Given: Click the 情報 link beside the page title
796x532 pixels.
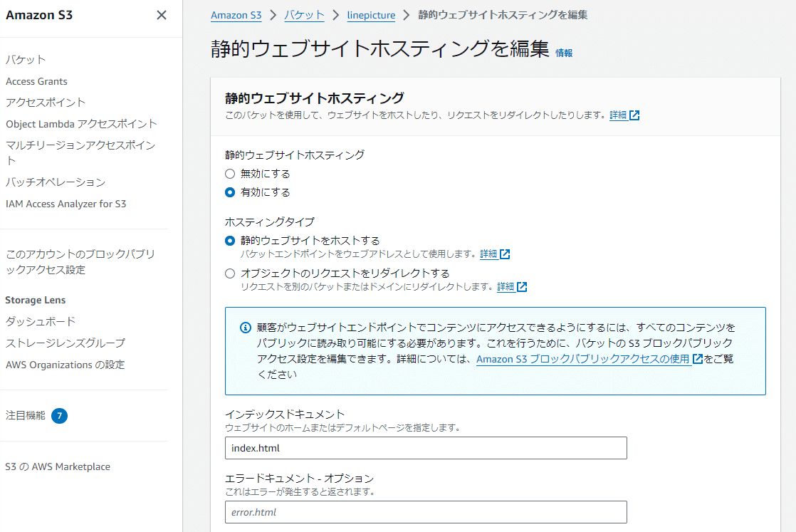Looking at the screenshot, I should tap(564, 53).
